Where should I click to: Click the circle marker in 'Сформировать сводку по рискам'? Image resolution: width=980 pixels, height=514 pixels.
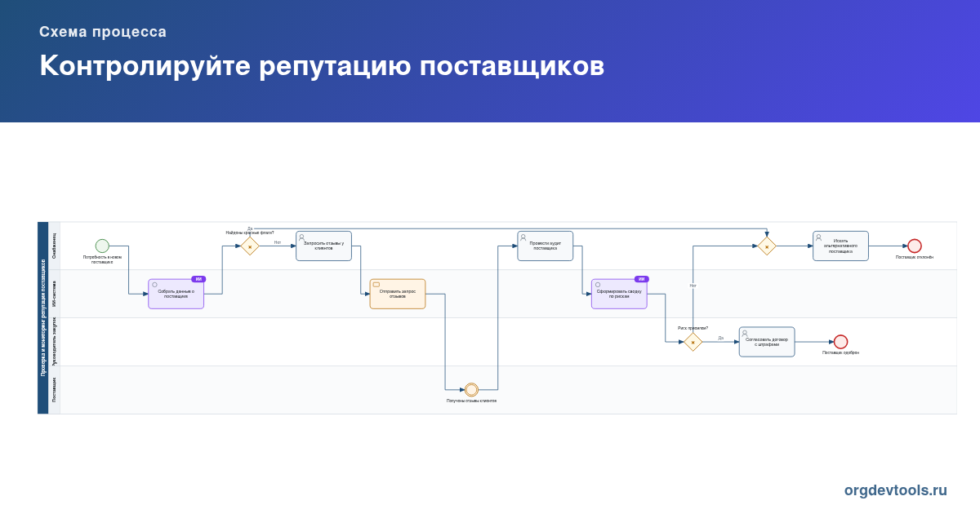(598, 285)
